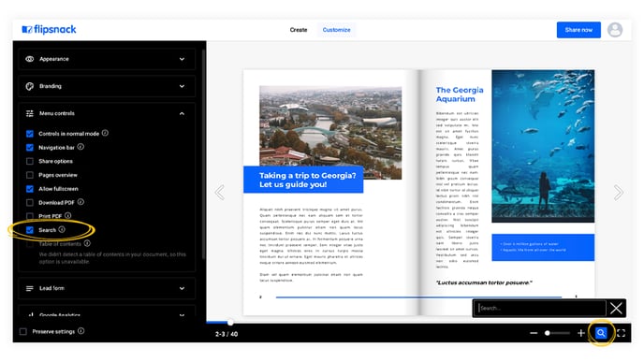Show info icon next to Table of contents
644x362 pixels.
click(x=87, y=243)
